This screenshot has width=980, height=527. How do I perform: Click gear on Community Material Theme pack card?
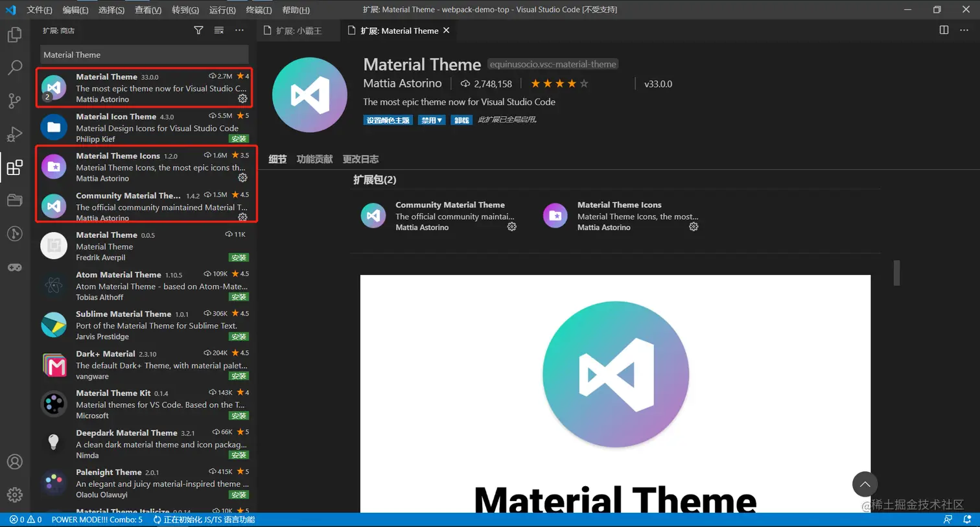(512, 227)
